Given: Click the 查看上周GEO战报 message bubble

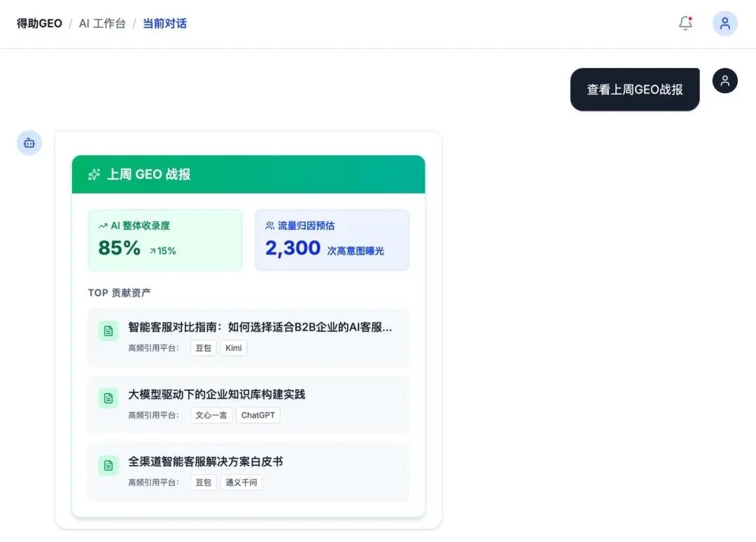Looking at the screenshot, I should click(634, 90).
